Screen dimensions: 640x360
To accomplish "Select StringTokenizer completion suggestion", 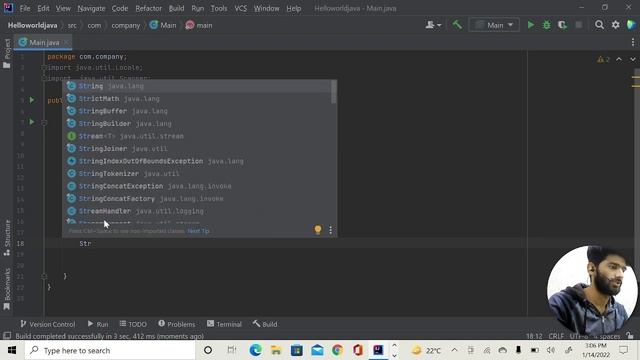I will (198, 173).
